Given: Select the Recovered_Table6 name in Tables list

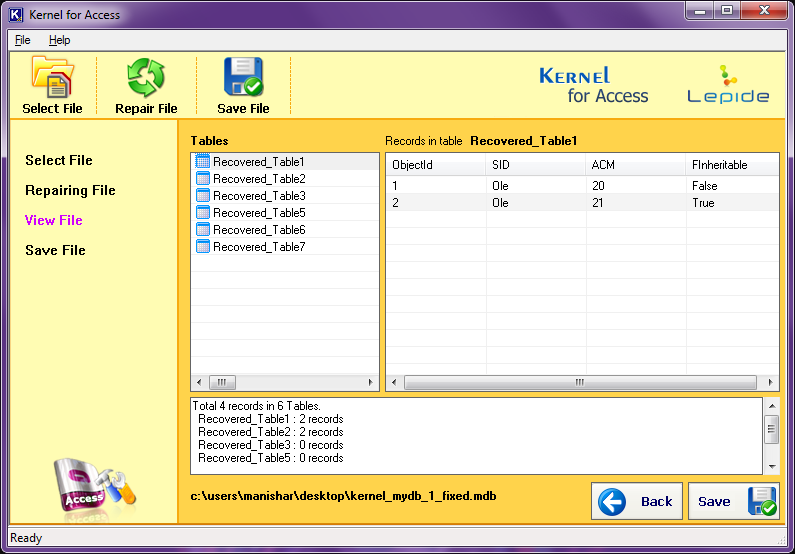Looking at the screenshot, I should (x=259, y=230).
